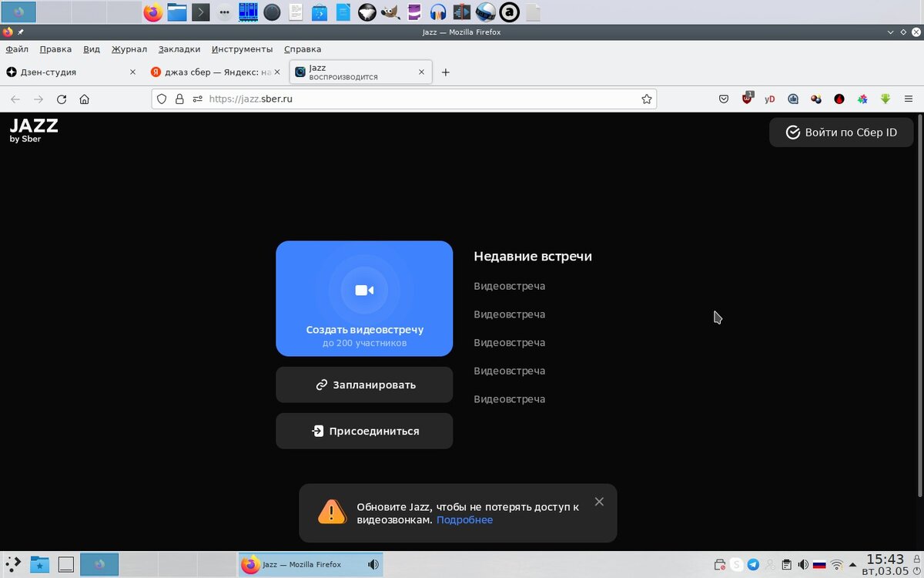Open the clipboard tray icon
The width and height of the screenshot is (924, 578).
787,564
